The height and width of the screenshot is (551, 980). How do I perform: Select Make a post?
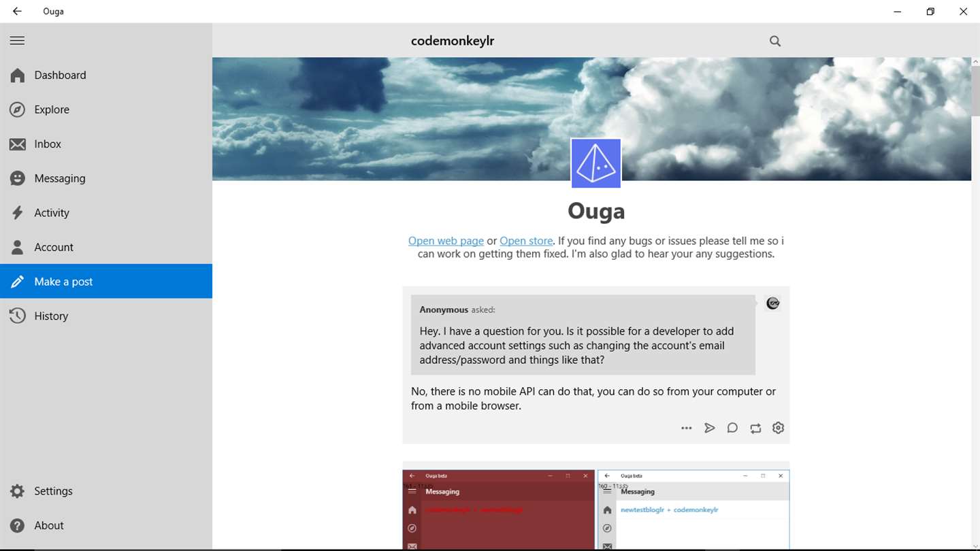point(106,282)
